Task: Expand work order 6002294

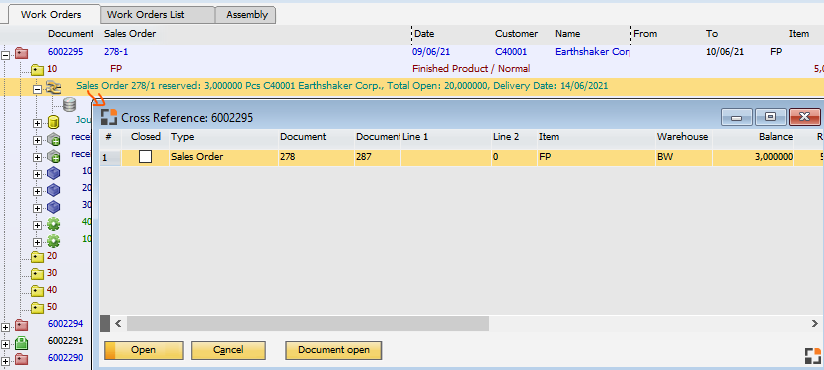Action: click(5, 327)
